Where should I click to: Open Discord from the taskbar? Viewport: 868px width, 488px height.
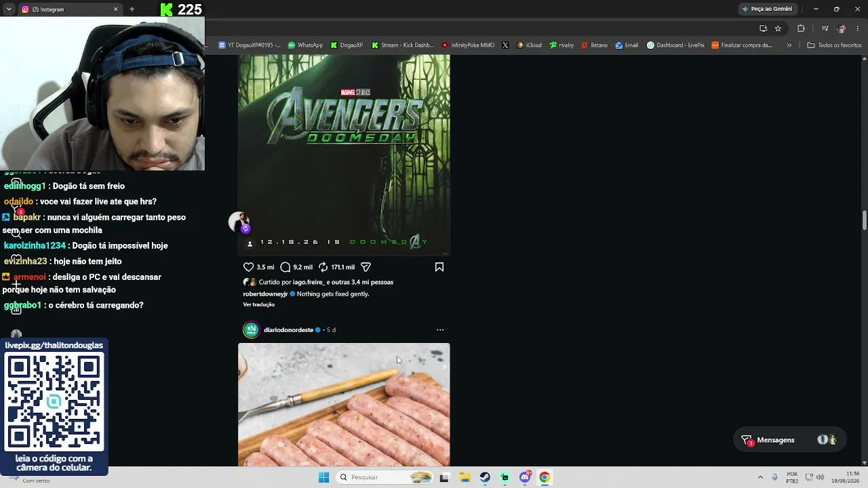coord(525,477)
